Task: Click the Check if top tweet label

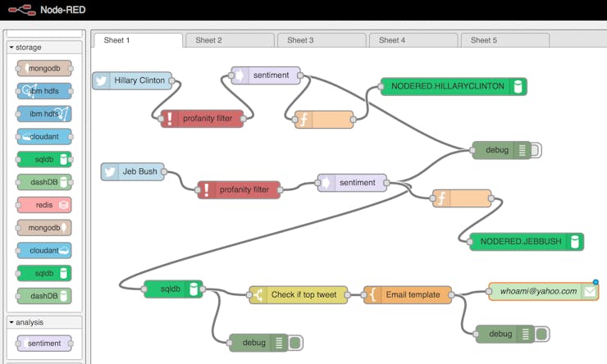Action: point(303,295)
